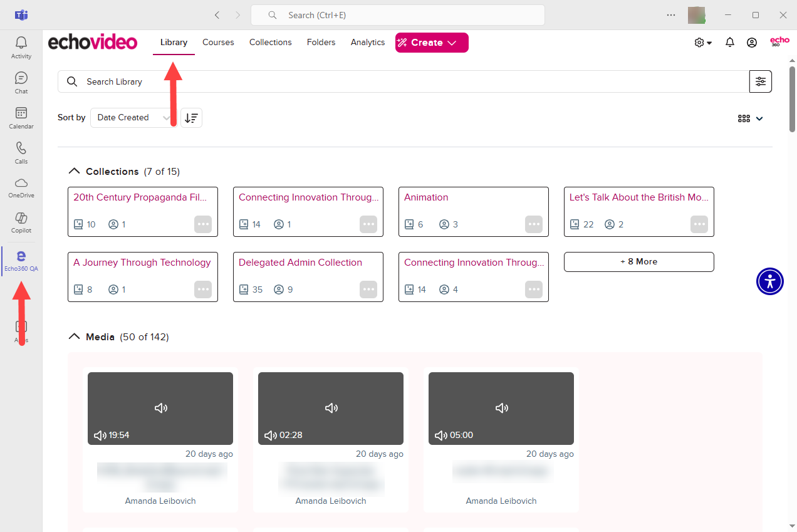Switch to the Courses tab
797x532 pixels.
[218, 43]
